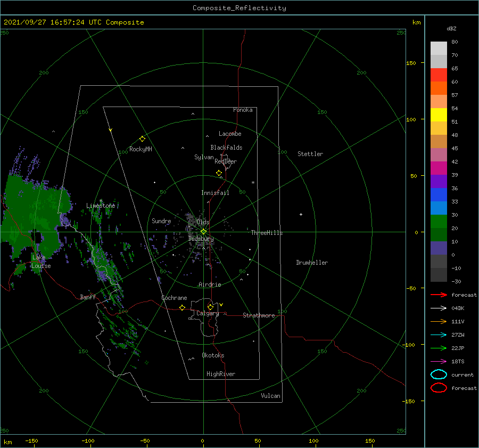Click the Didsbury label
Screen dimensions: 479x448
201,239
